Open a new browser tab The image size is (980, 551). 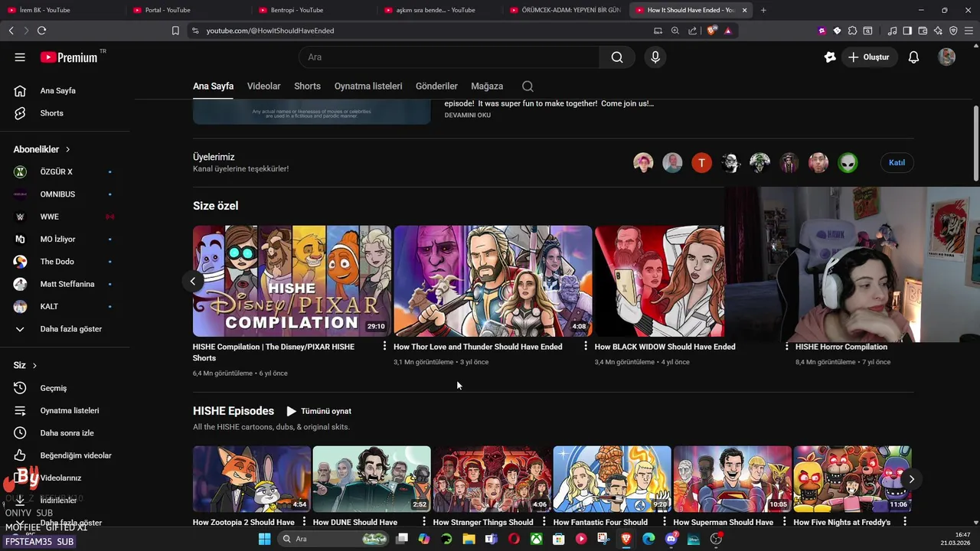click(x=763, y=10)
